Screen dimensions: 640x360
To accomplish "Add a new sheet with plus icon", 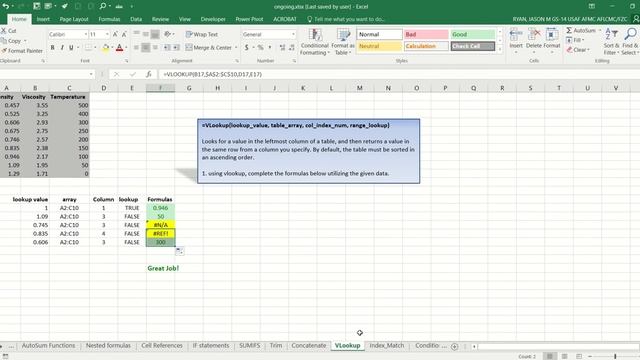I will [x=454, y=346].
